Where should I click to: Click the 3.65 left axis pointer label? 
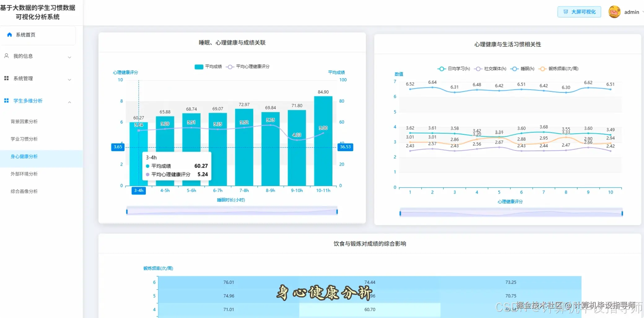pos(118,147)
